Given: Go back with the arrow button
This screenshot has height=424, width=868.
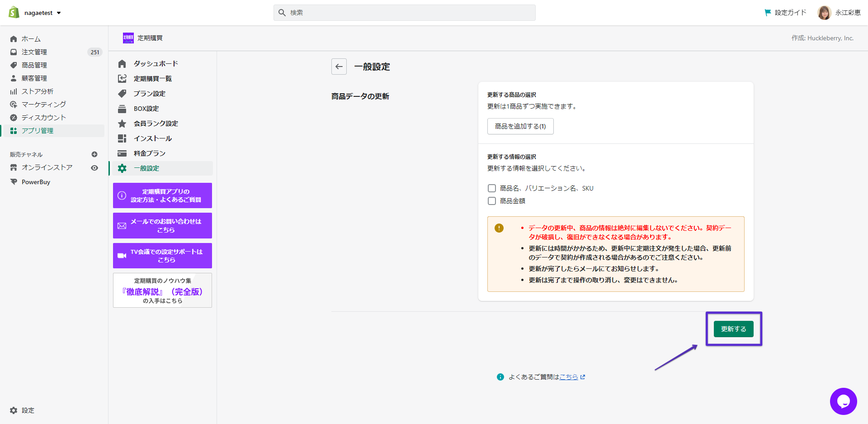Looking at the screenshot, I should pos(339,67).
